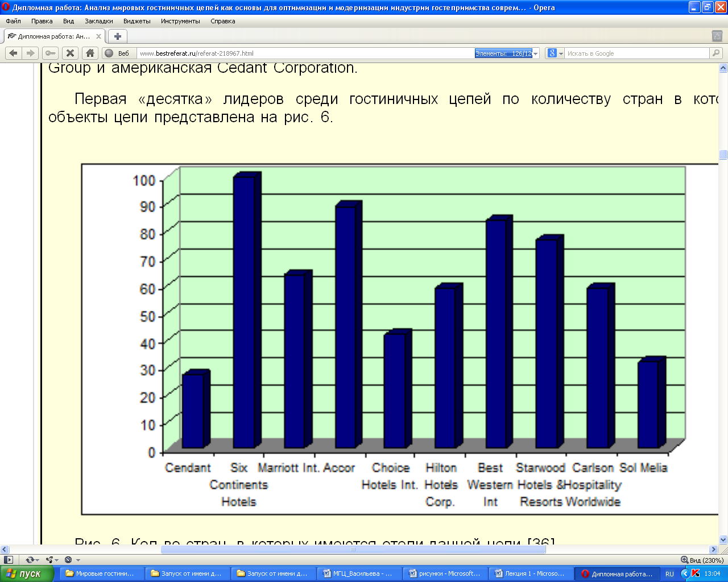Click the horizontal scrollbar left arrow
The width and height of the screenshot is (728, 582).
click(x=5, y=550)
